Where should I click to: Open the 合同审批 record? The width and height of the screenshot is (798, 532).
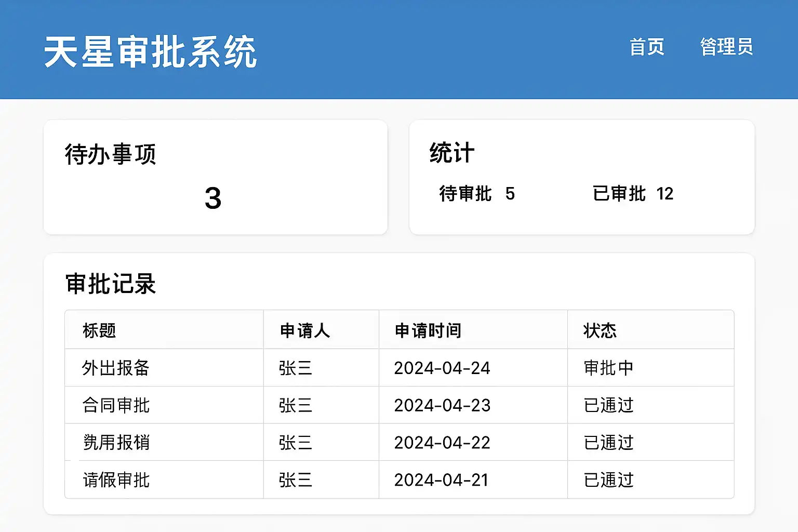pyautogui.click(x=116, y=405)
